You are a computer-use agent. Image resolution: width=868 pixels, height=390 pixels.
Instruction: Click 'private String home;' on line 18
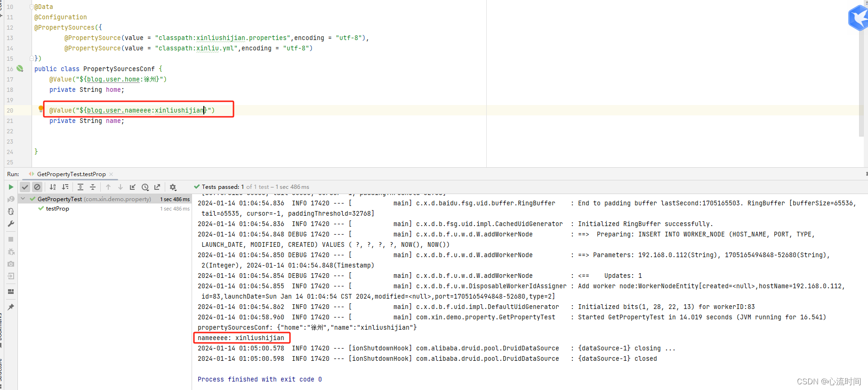87,90
